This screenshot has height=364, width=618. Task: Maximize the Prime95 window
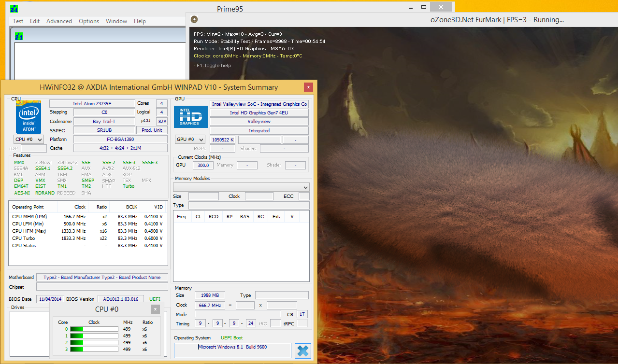coord(424,7)
